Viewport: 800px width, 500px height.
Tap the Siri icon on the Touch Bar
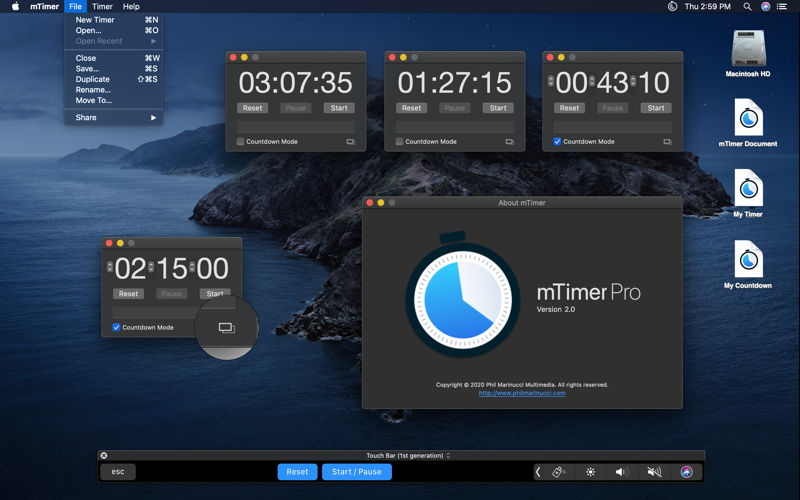(x=687, y=472)
